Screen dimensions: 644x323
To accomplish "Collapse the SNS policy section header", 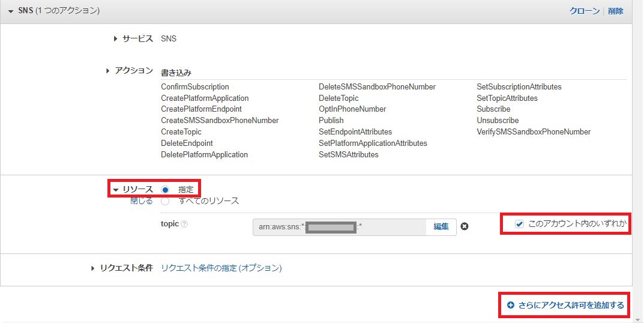I will (11, 11).
